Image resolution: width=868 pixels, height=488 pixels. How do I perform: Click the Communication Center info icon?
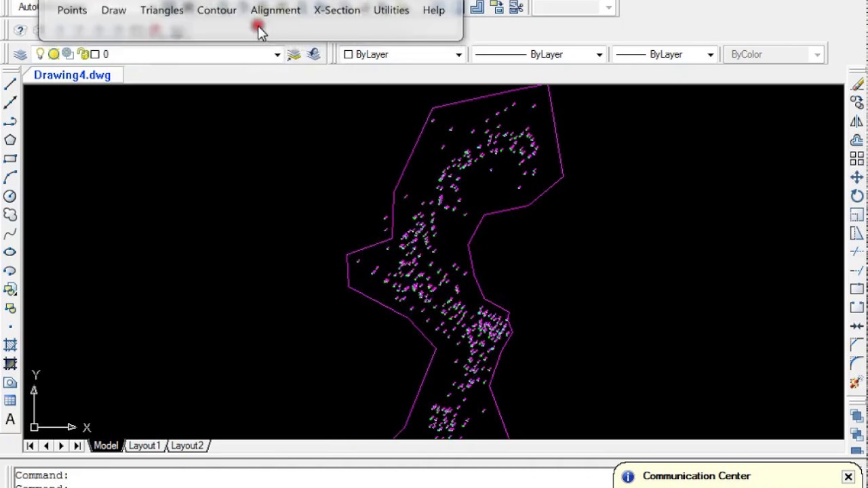click(x=628, y=476)
